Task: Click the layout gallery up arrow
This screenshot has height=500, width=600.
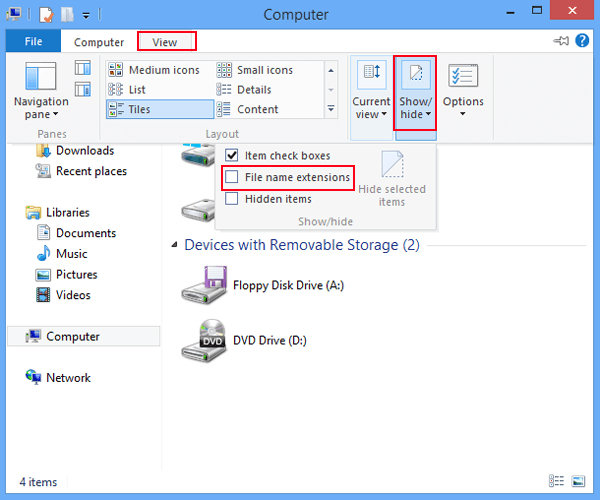Action: point(331,70)
